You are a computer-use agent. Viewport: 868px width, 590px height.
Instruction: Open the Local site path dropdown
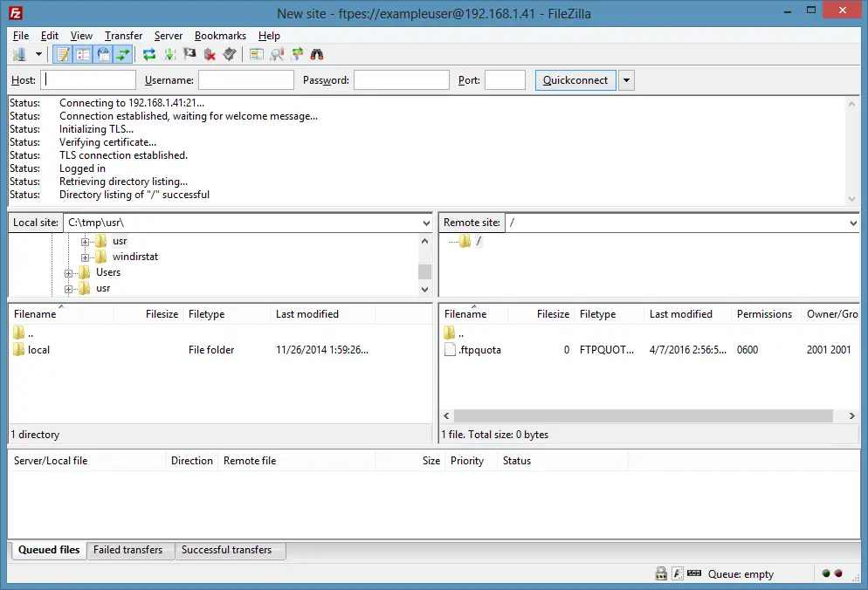click(x=425, y=223)
